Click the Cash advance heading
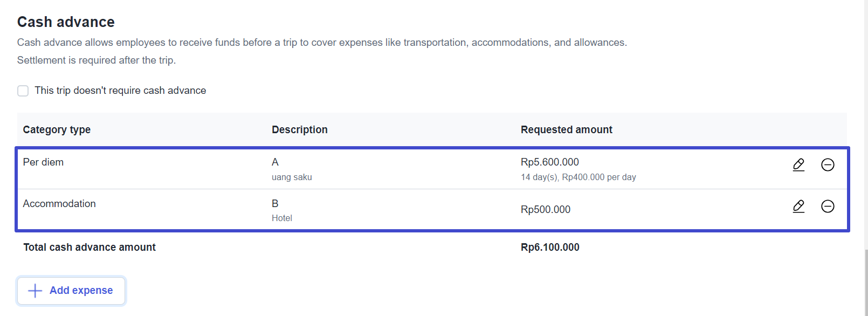Screen dimensions: 868x316 click(66, 22)
